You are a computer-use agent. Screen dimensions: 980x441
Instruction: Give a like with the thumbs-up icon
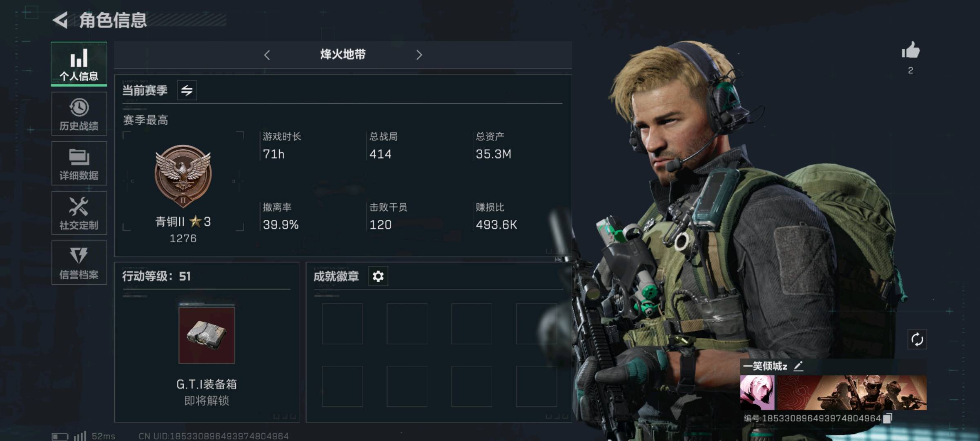pos(911,51)
